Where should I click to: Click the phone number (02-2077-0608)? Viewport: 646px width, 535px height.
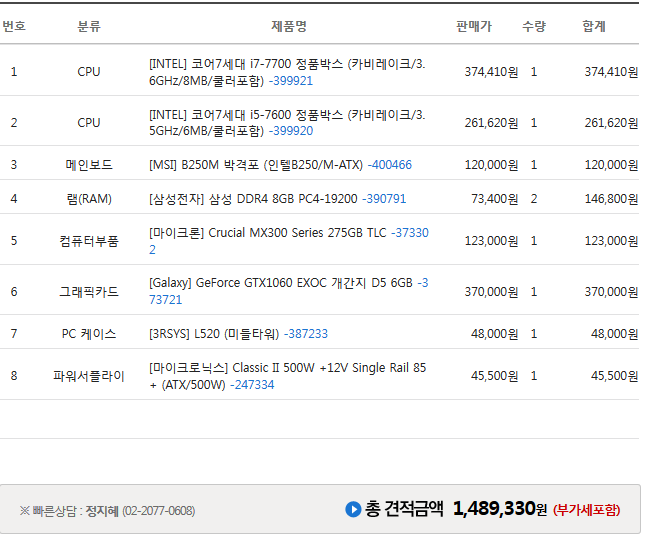click(159, 511)
